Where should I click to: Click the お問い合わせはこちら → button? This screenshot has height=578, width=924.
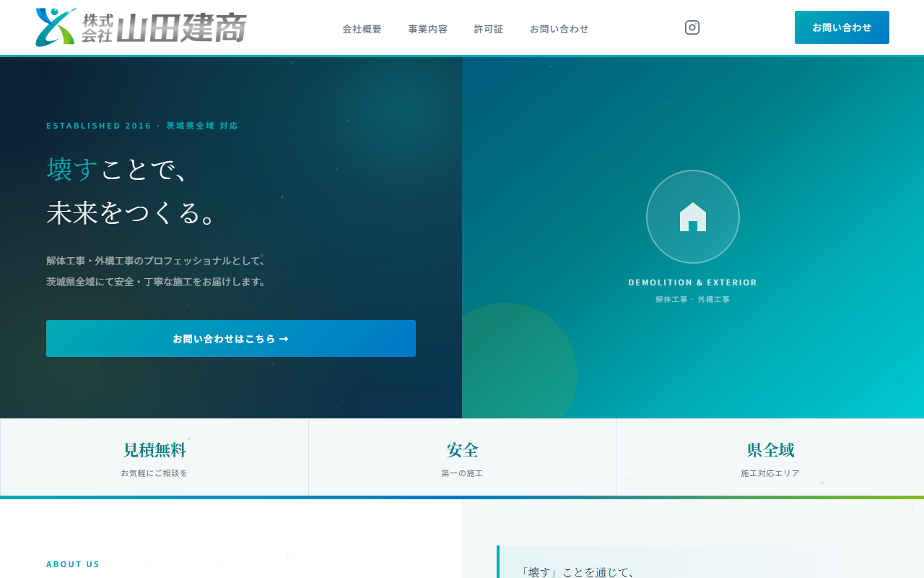click(231, 338)
